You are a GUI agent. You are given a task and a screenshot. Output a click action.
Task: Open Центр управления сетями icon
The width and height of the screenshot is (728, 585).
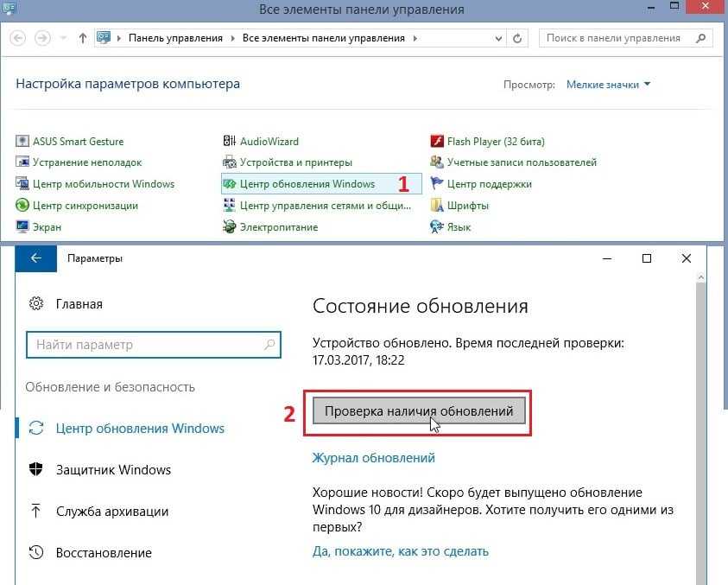pos(230,205)
